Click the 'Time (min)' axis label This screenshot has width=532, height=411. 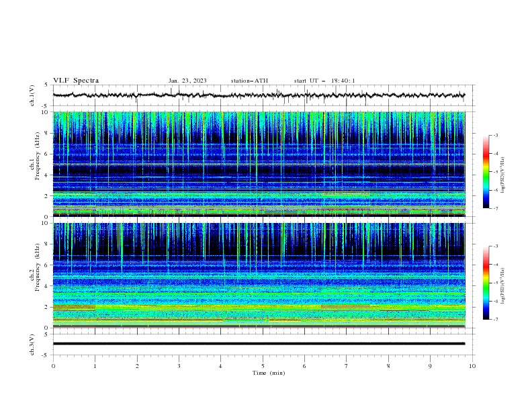[269, 373]
